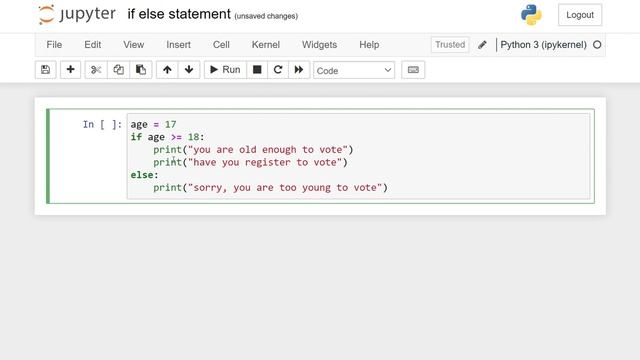
Task: Restart kernel and run all fast-forward icon
Action: [299, 70]
